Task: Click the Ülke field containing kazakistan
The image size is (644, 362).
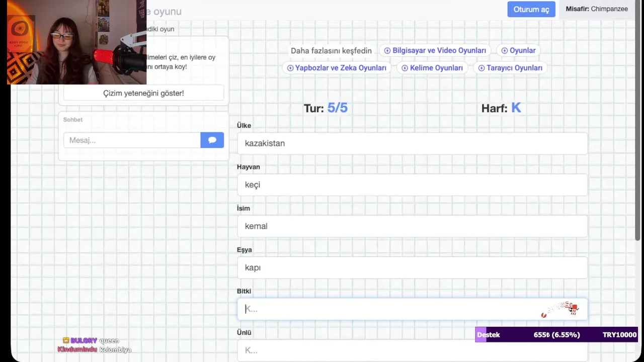Action: pos(412,143)
